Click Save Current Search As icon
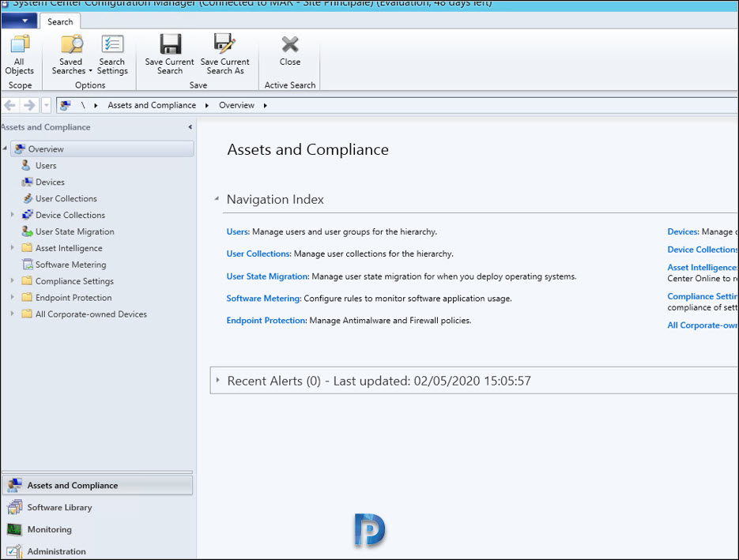739x560 pixels. pos(224,43)
